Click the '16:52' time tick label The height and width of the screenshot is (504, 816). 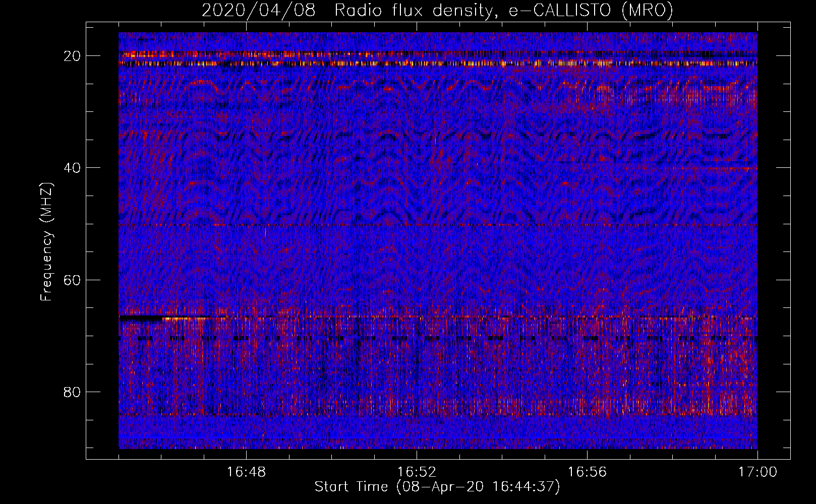pyautogui.click(x=417, y=472)
